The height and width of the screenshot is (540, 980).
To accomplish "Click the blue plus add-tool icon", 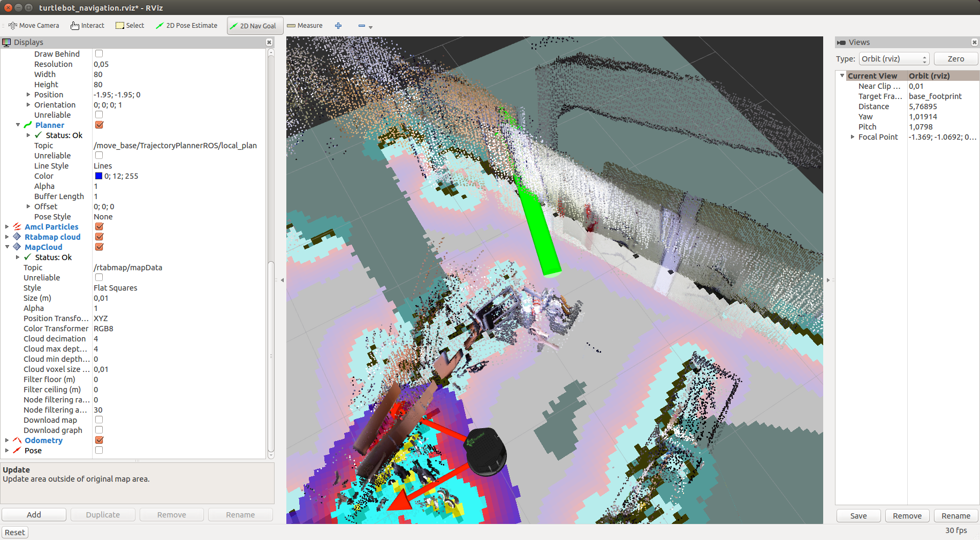I will (x=338, y=26).
